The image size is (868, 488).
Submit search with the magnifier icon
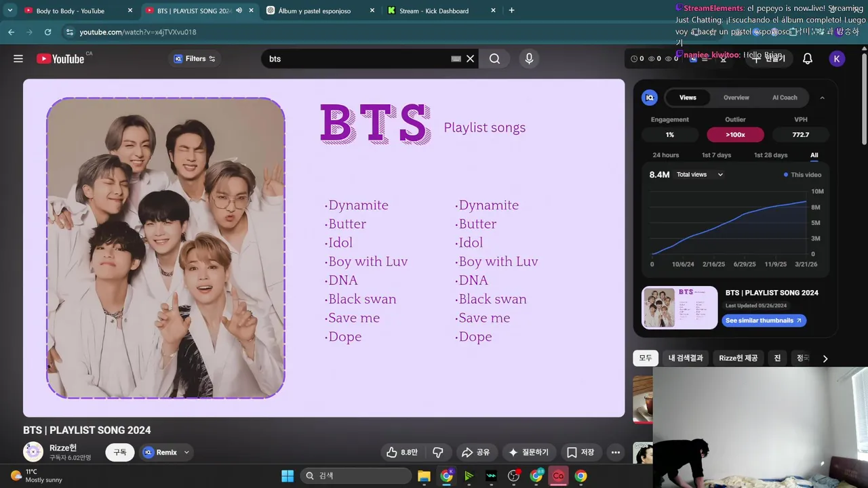(494, 59)
